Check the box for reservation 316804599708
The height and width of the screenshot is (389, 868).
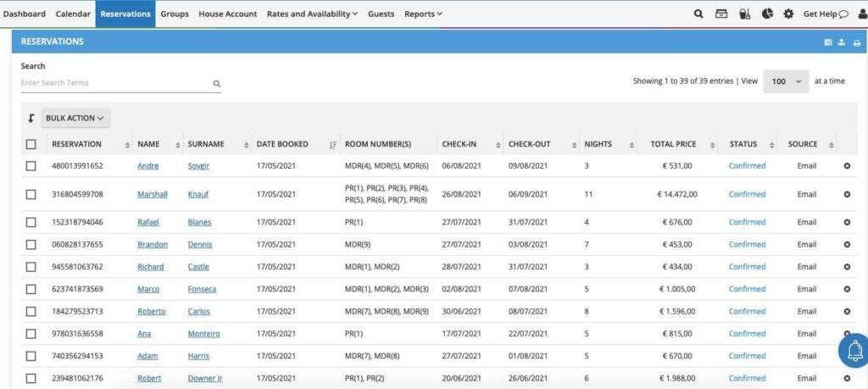pyautogui.click(x=31, y=194)
